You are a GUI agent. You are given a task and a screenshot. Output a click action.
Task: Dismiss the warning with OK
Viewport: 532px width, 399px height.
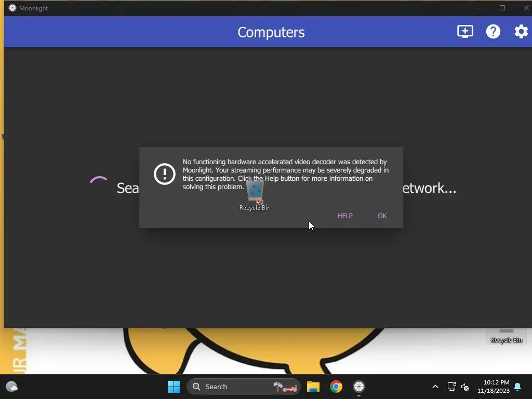pyautogui.click(x=382, y=216)
